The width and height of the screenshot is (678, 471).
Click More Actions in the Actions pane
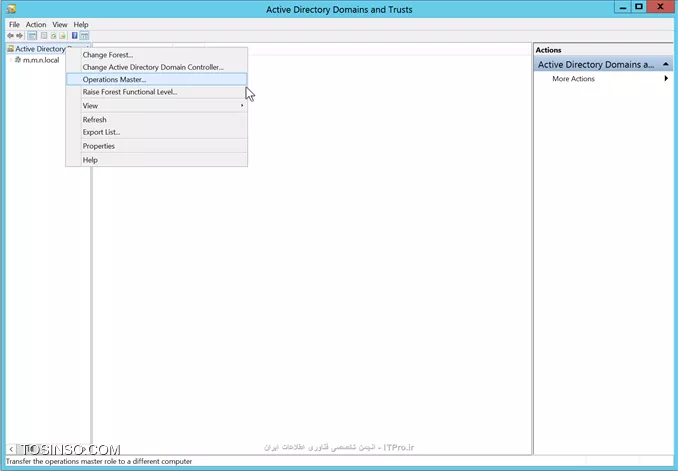point(573,79)
